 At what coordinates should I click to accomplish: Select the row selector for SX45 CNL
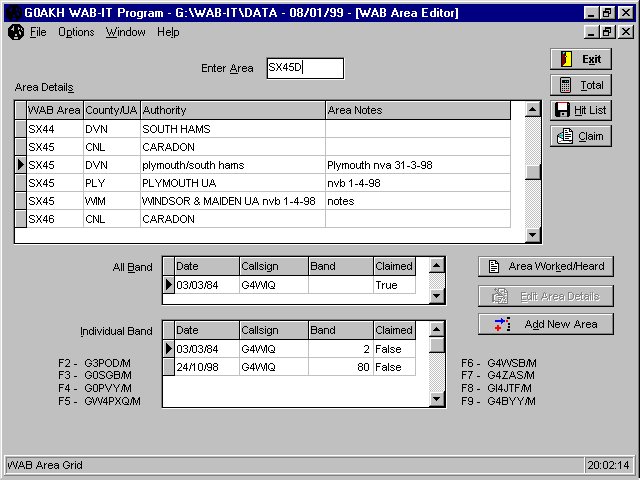click(x=20, y=147)
